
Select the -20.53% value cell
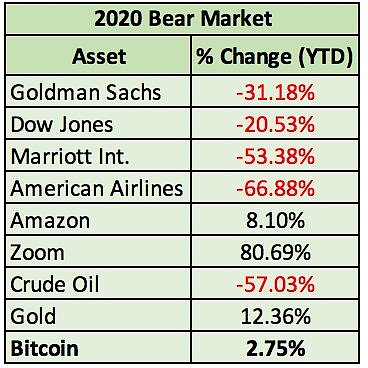click(x=275, y=123)
